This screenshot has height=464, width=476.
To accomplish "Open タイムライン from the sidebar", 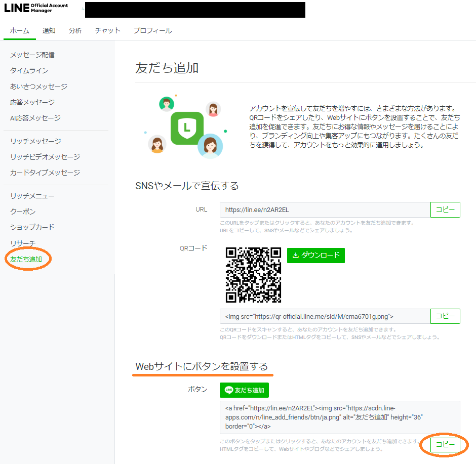I will pos(29,71).
